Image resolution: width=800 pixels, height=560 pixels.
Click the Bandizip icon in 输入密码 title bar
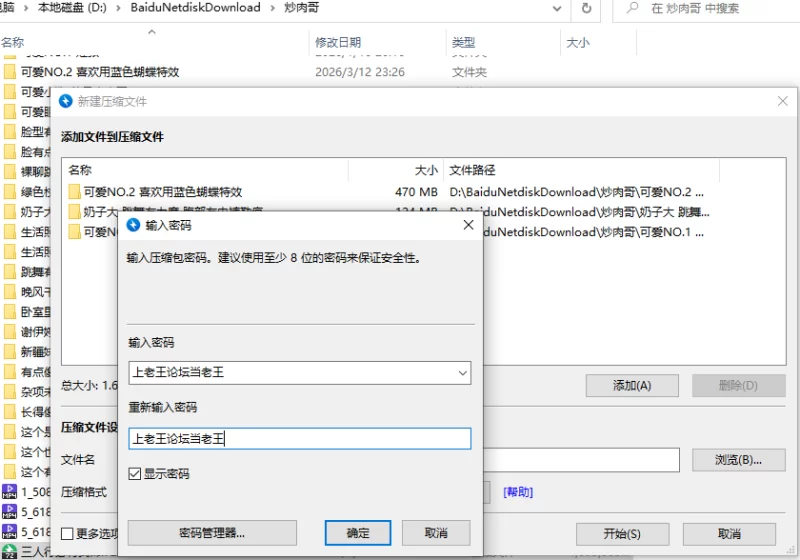pos(133,225)
